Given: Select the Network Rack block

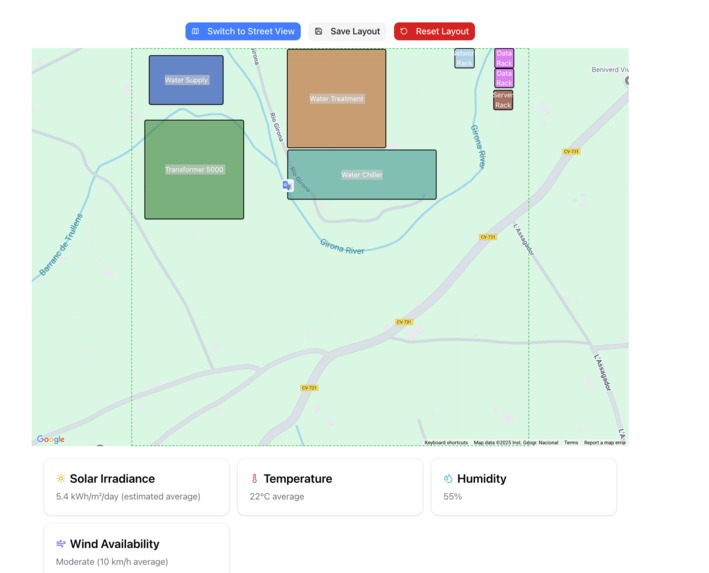Looking at the screenshot, I should pyautogui.click(x=464, y=58).
